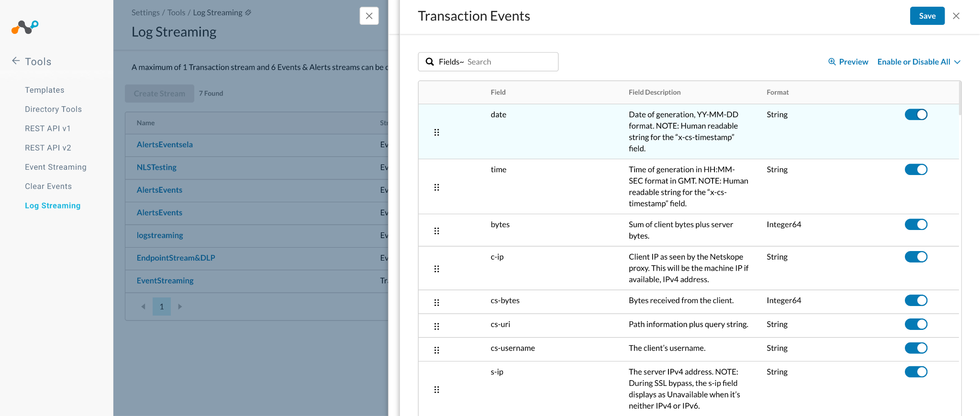Open the EndpointStream&DLP stream

tap(176, 258)
